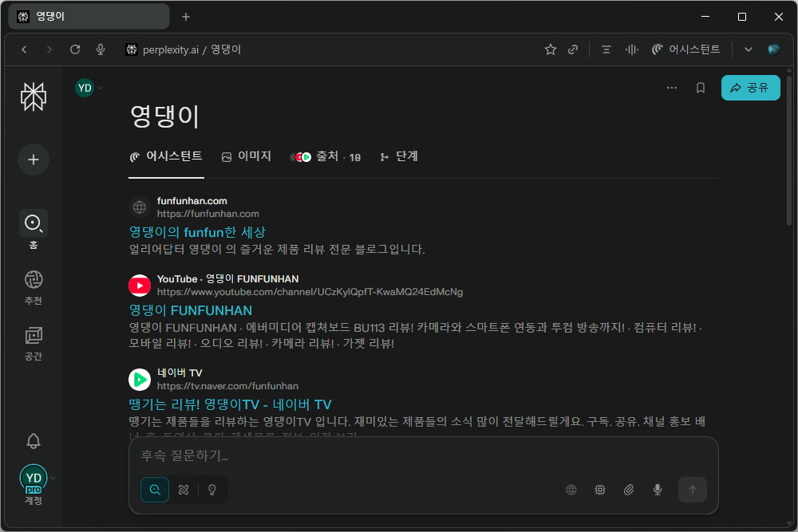Expand the toolbar chevron dropdown
Screen dimensions: 798x532
click(x=749, y=49)
